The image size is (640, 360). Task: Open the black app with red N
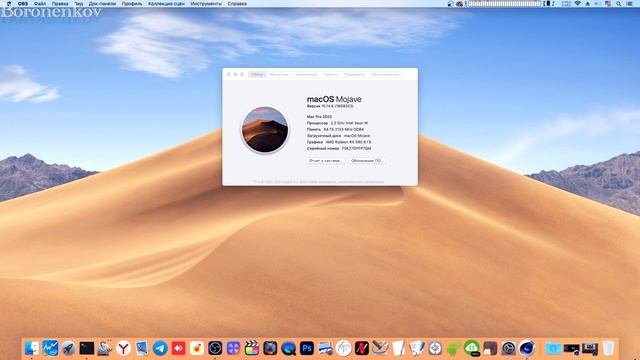[362, 348]
